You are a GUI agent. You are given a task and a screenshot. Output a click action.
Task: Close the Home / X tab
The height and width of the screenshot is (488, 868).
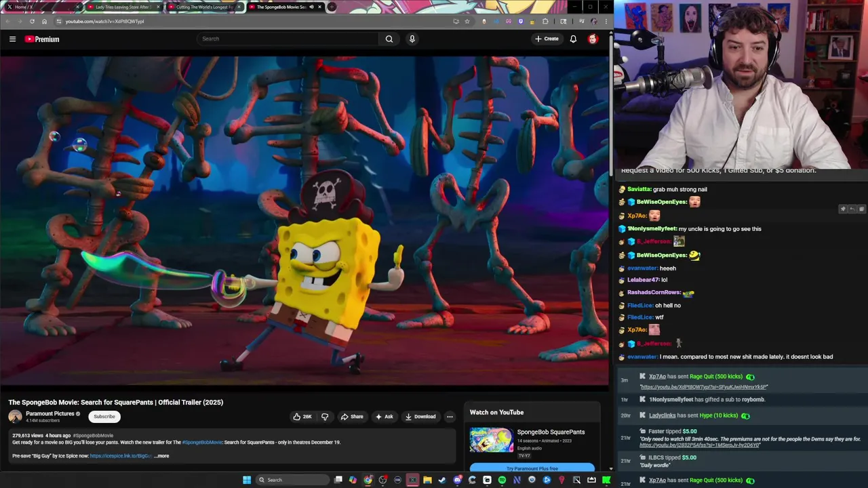coord(77,7)
